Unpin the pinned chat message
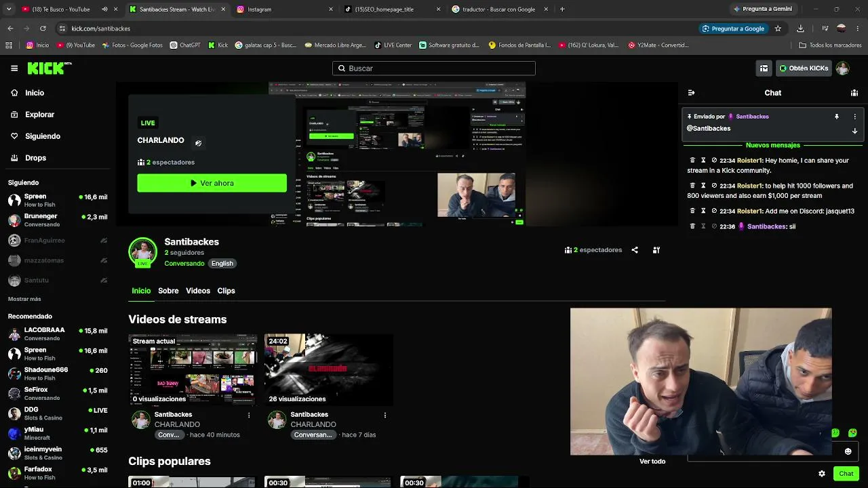This screenshot has height=488, width=868. [x=837, y=117]
